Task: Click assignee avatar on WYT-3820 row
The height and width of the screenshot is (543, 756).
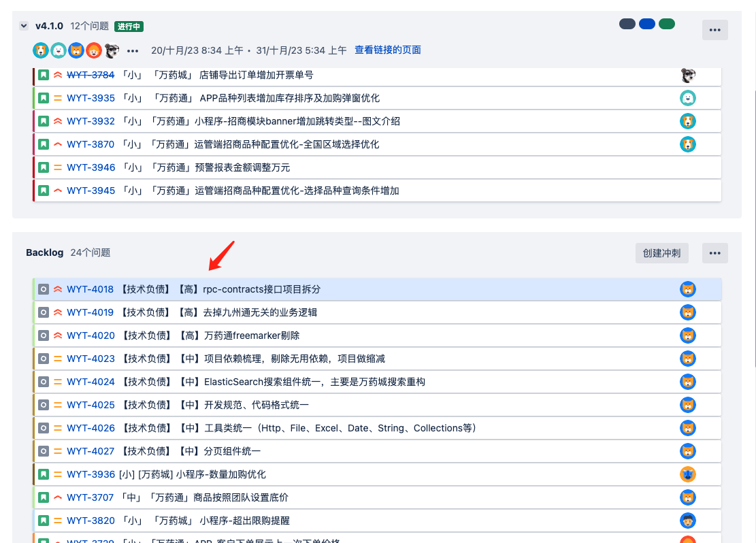Action: 688,521
